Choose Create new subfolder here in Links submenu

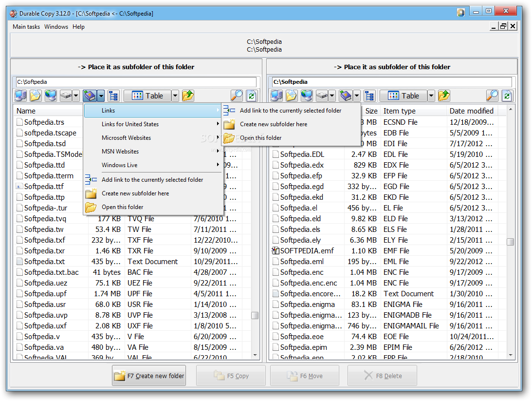(x=291, y=124)
